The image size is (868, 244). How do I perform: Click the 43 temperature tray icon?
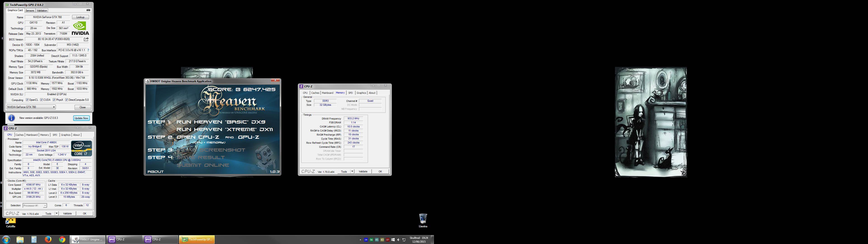coord(382,240)
